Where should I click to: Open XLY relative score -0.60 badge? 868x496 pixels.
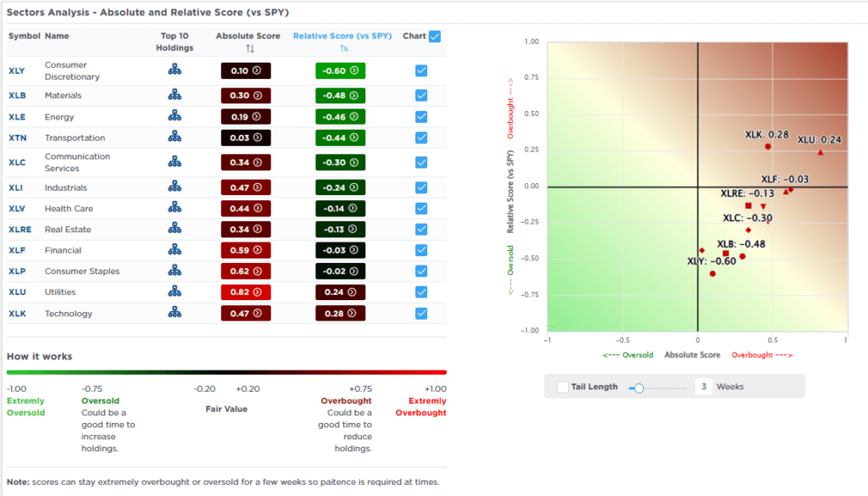[341, 71]
